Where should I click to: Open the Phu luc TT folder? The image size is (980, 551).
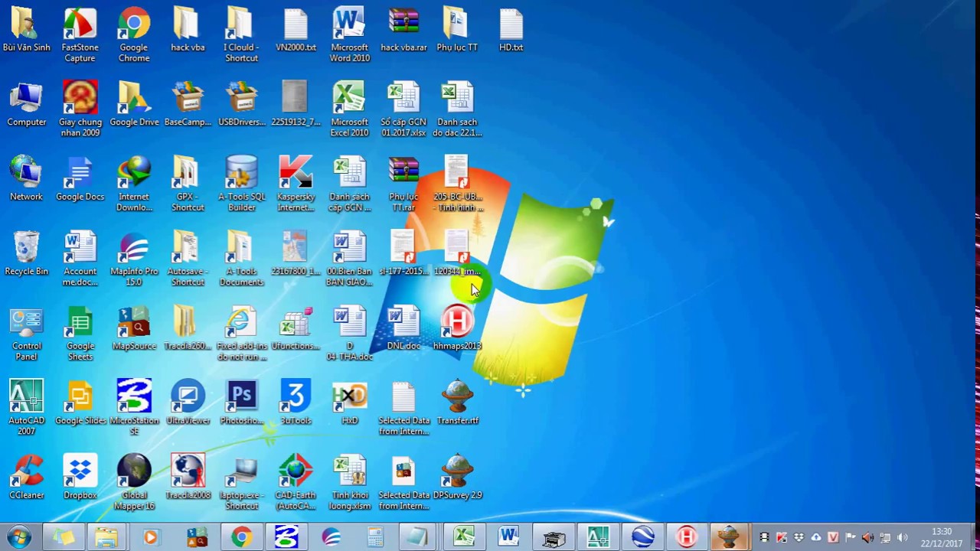pos(457,31)
